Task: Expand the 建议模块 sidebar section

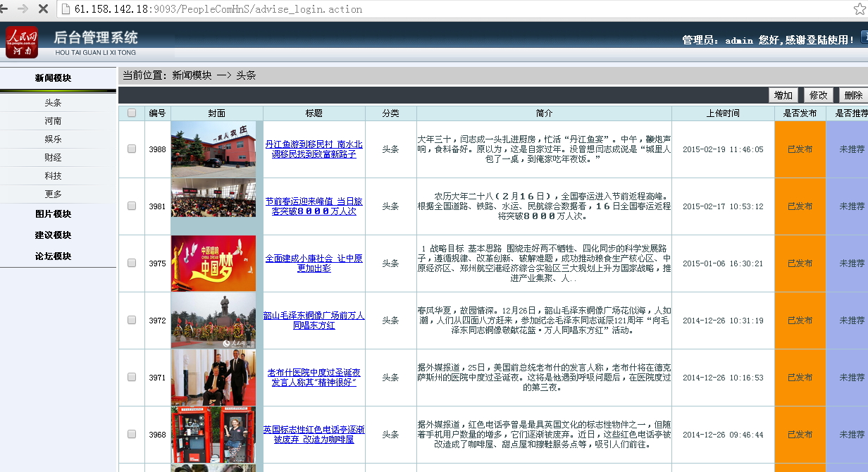Action: 54,235
